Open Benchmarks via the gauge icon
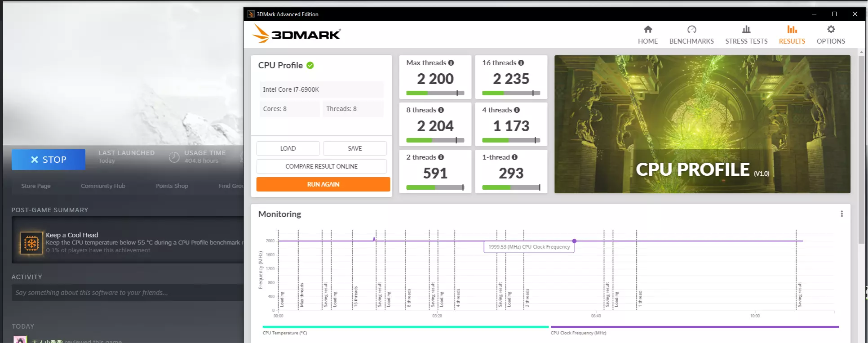 coord(692,30)
